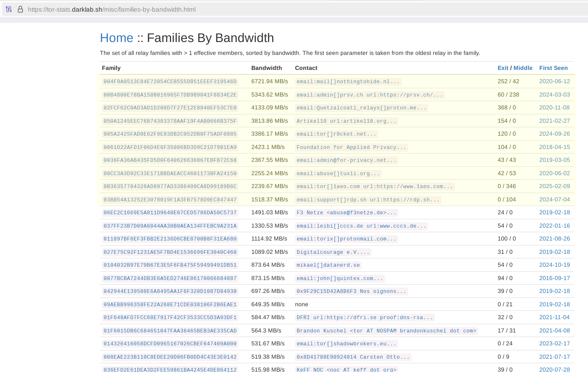The height and width of the screenshot is (372, 588).
Task: Click first seen date 2025-02-09
Action: (x=555, y=186)
